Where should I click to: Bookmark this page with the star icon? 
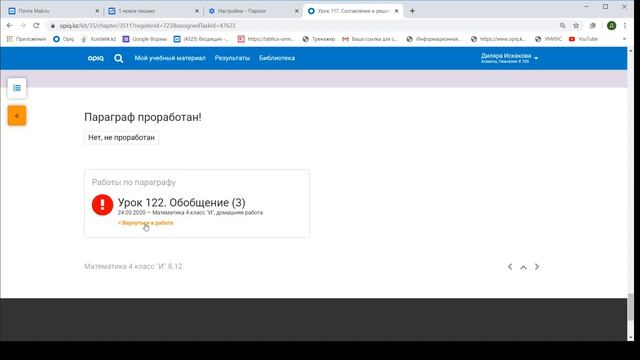click(x=576, y=25)
